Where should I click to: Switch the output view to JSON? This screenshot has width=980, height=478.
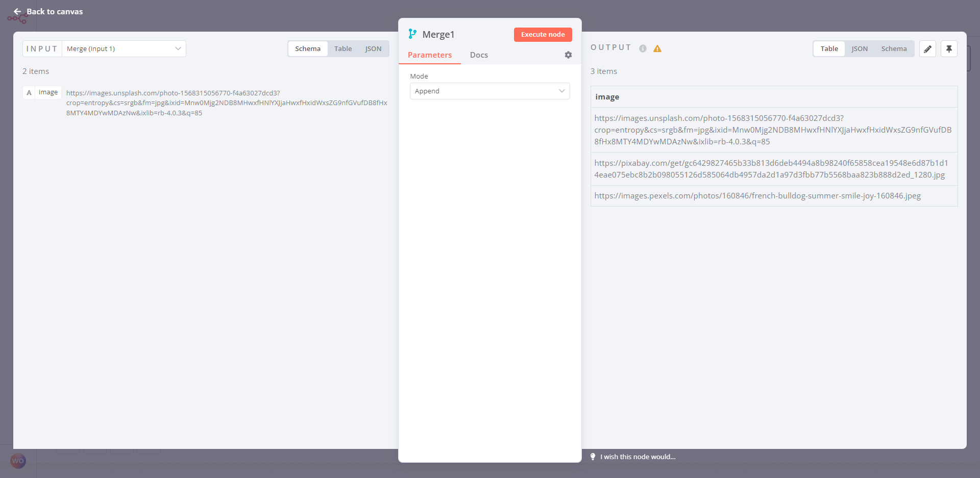tap(860, 48)
